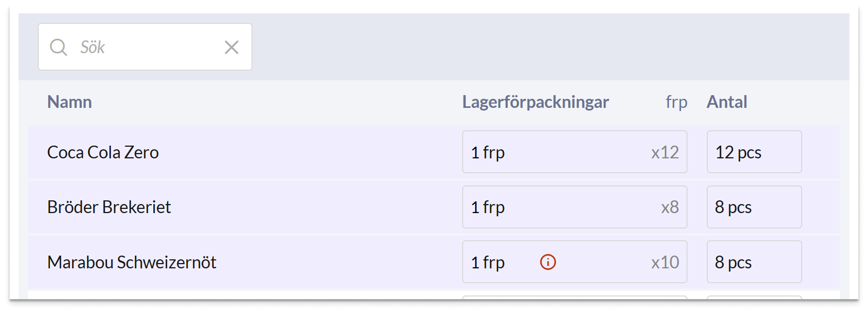868x313 pixels.
Task: Edit Coca Cola Zero frp package field
Action: [x=552, y=153]
